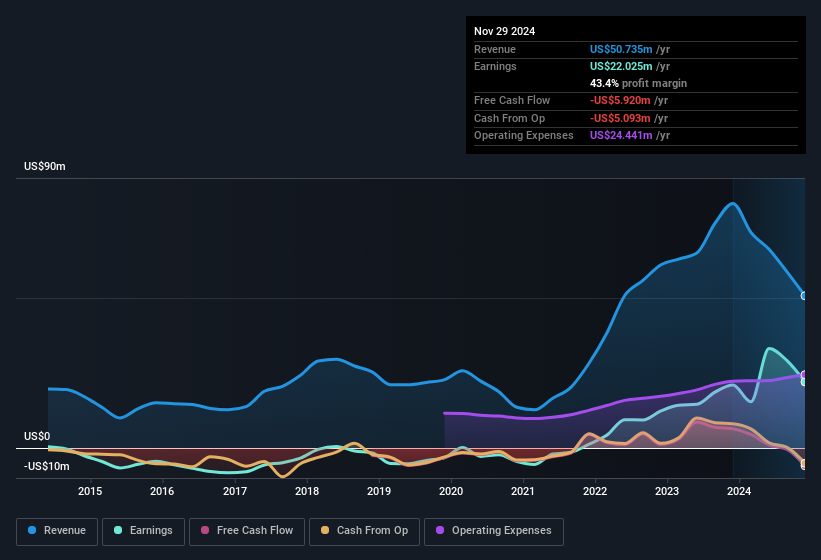
Task: Click the -US$10m y-axis label
Action: 46,466
